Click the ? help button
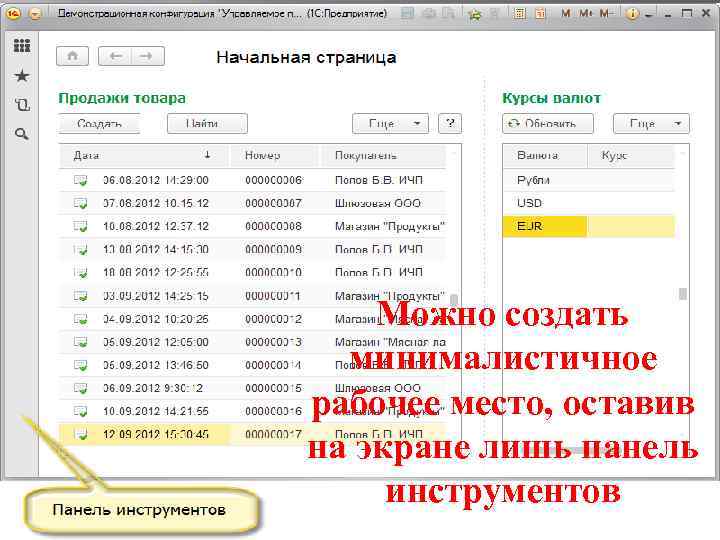720x540 pixels. pyautogui.click(x=450, y=124)
